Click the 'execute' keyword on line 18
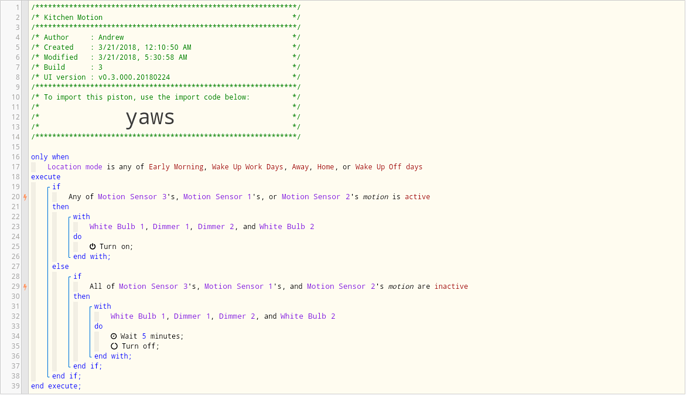 [45, 177]
